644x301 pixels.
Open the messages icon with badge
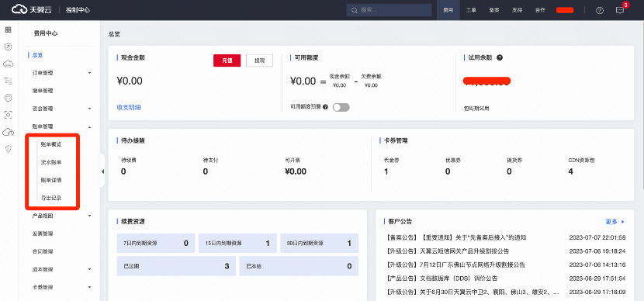click(620, 10)
